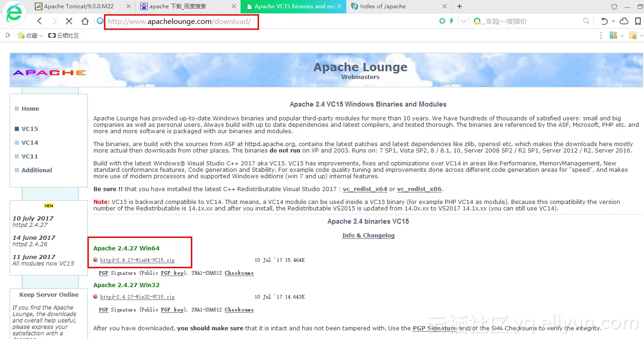Viewport: 644px width, 339px height.
Task: Select the Apache VC15 binaries tab
Action: pyautogui.click(x=293, y=6)
